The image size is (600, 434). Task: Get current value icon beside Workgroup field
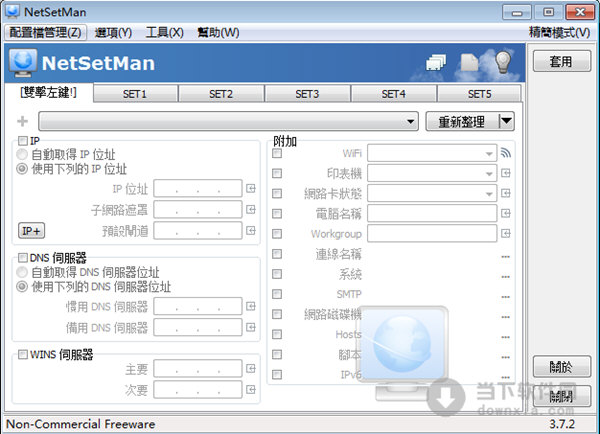[506, 233]
